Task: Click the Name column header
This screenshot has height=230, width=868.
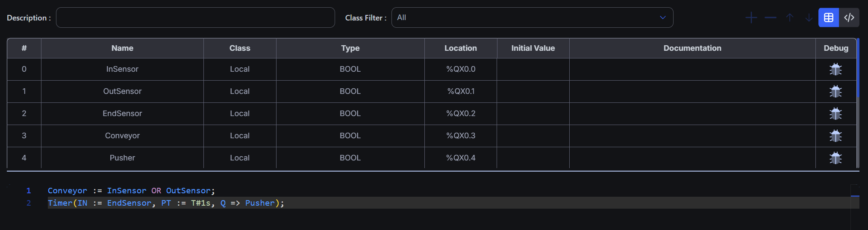Action: (122, 48)
